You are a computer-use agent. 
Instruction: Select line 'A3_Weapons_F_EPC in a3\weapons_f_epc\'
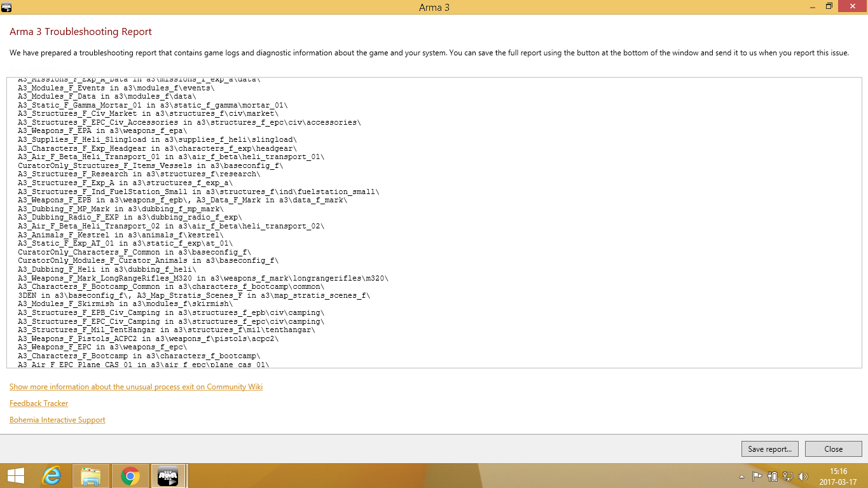pos(102,347)
